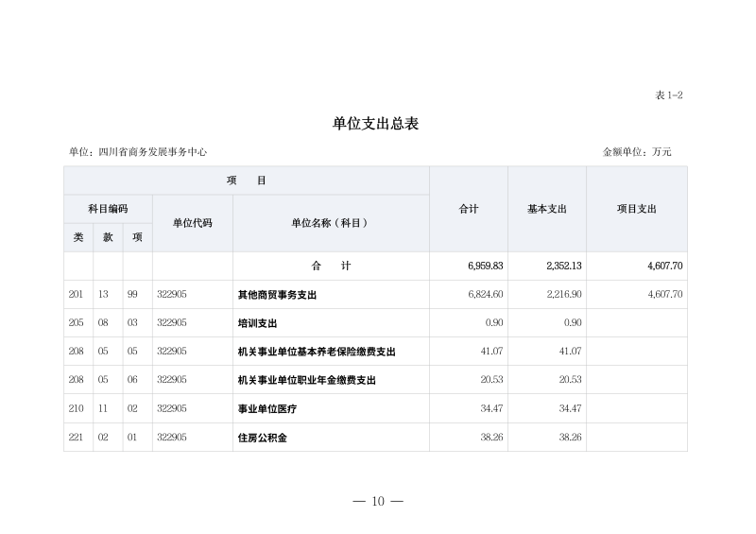Click the 基本支出 column header
The width and height of the screenshot is (756, 534).
pyautogui.click(x=546, y=209)
